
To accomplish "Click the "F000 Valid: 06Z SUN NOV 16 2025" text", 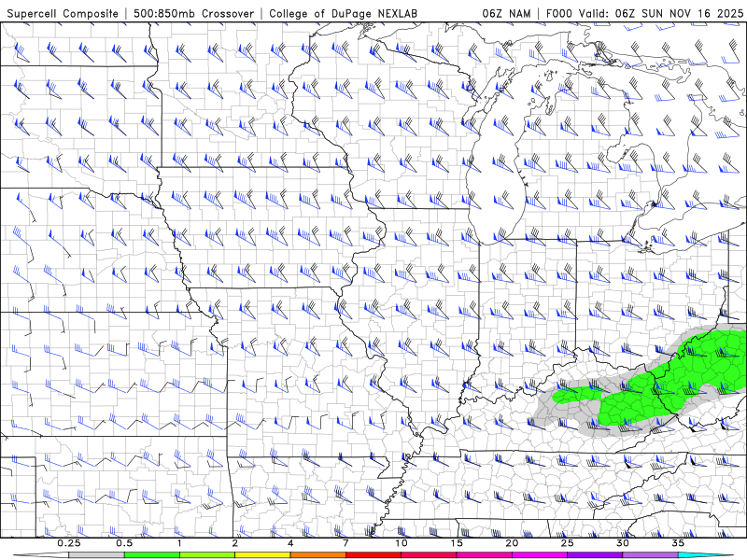I will [644, 13].
